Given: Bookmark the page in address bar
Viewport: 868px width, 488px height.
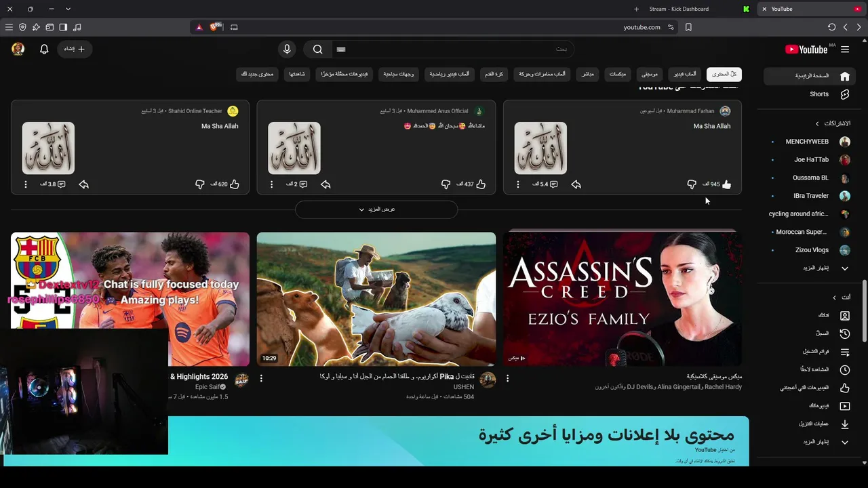Looking at the screenshot, I should click(x=688, y=27).
